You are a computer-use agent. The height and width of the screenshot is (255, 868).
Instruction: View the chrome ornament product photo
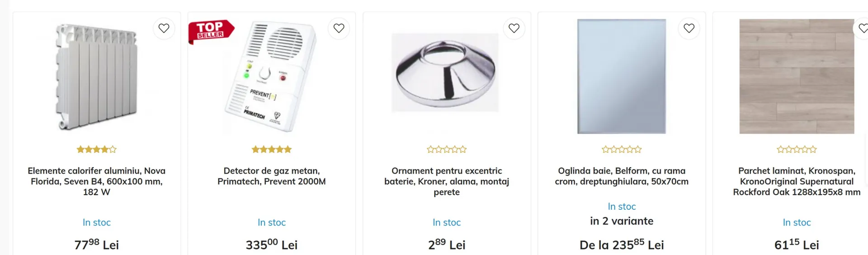click(x=446, y=72)
